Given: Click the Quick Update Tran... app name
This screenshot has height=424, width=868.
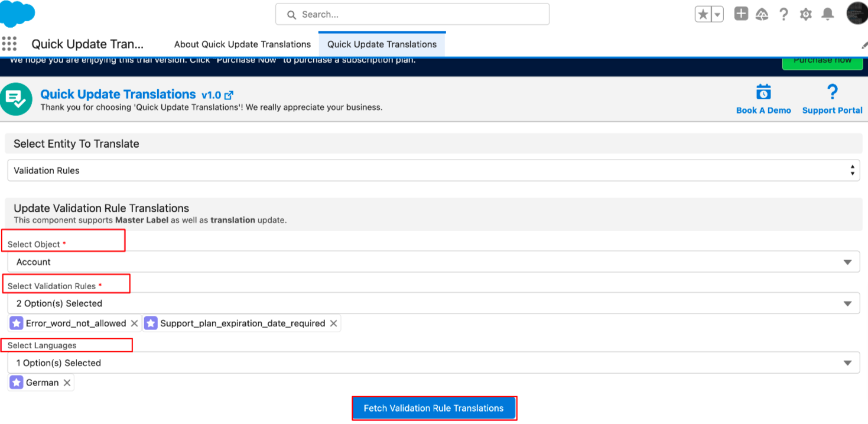Looking at the screenshot, I should click(87, 44).
